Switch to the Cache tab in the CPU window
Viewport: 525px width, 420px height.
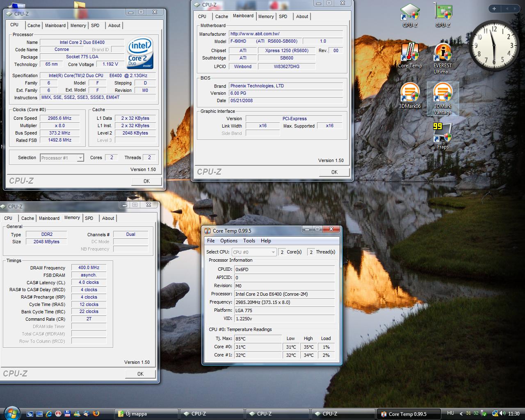(x=34, y=25)
